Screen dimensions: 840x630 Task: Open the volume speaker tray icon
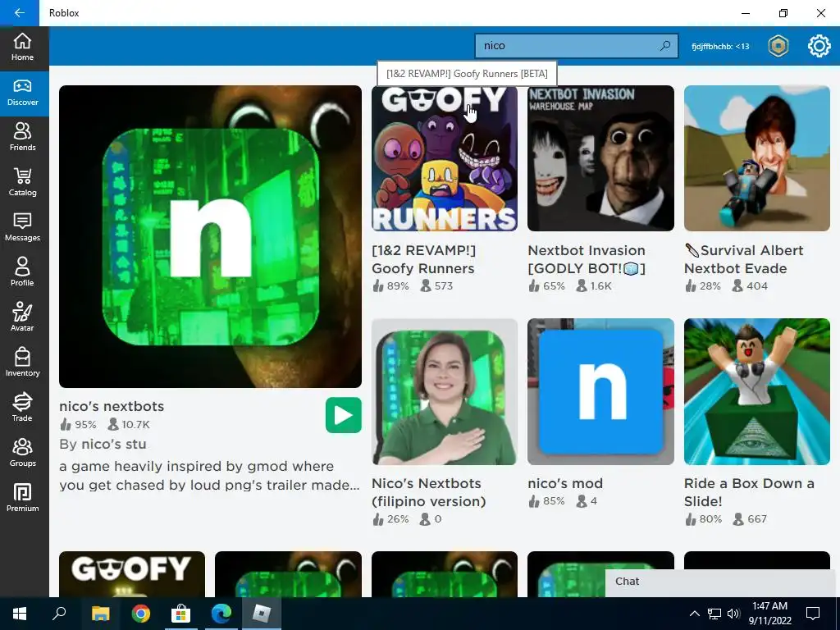(x=734, y=614)
